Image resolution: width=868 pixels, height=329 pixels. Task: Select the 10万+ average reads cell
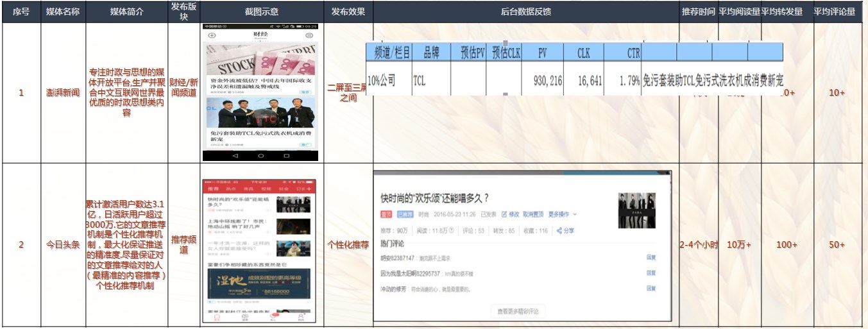[x=739, y=245]
